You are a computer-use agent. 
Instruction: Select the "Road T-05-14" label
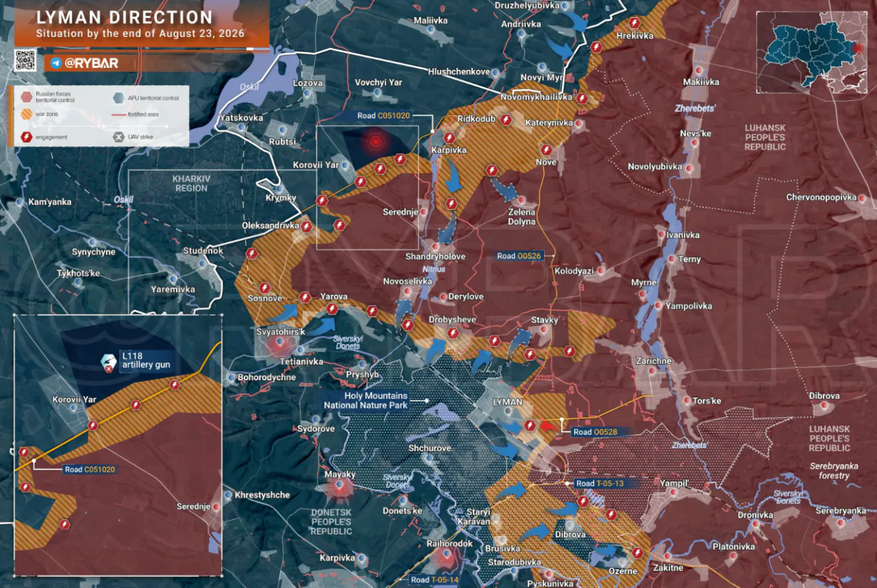click(x=435, y=580)
